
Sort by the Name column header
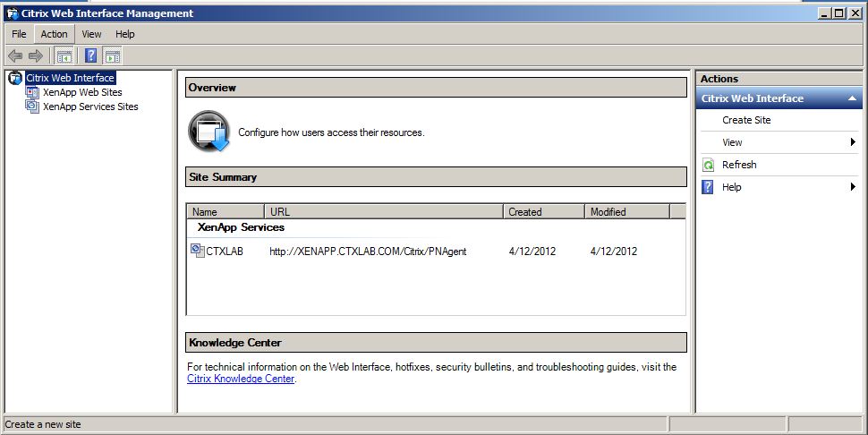(x=226, y=212)
